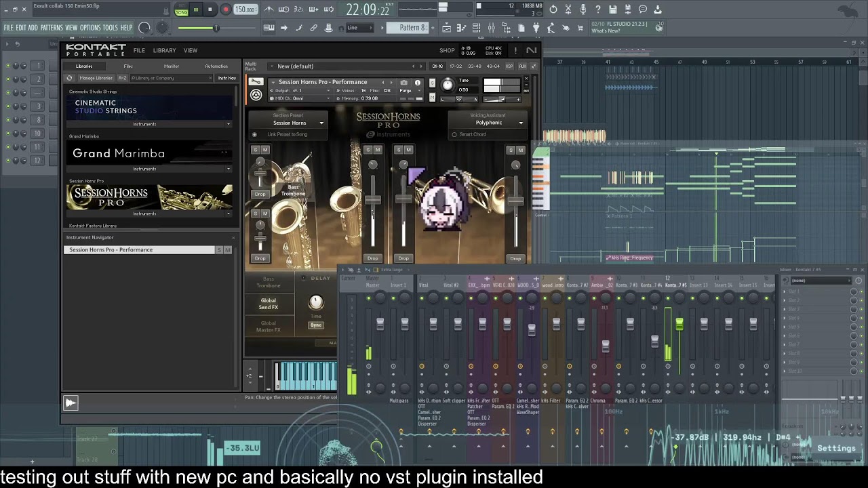Viewport: 868px width, 488px height.
Task: Click the library refresh icon
Action: [69, 78]
